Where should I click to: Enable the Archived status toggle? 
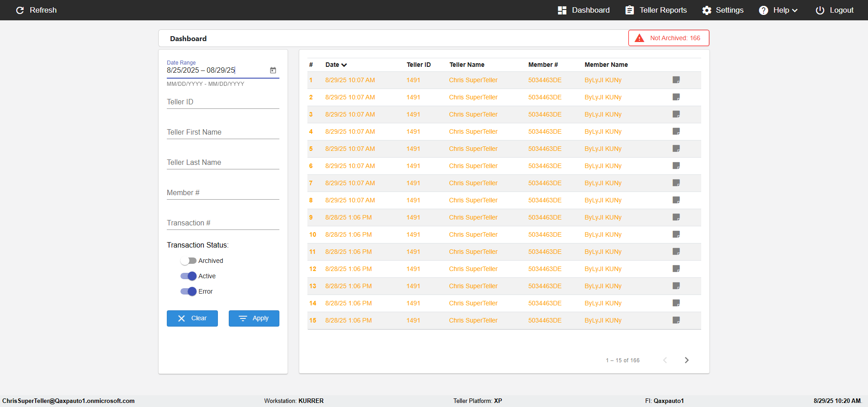click(188, 261)
